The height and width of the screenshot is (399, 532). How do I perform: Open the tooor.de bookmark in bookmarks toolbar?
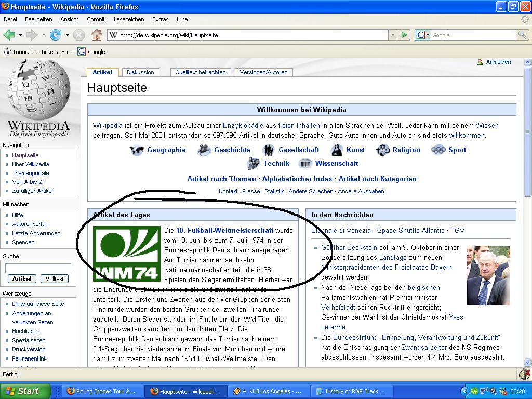pyautogui.click(x=39, y=51)
